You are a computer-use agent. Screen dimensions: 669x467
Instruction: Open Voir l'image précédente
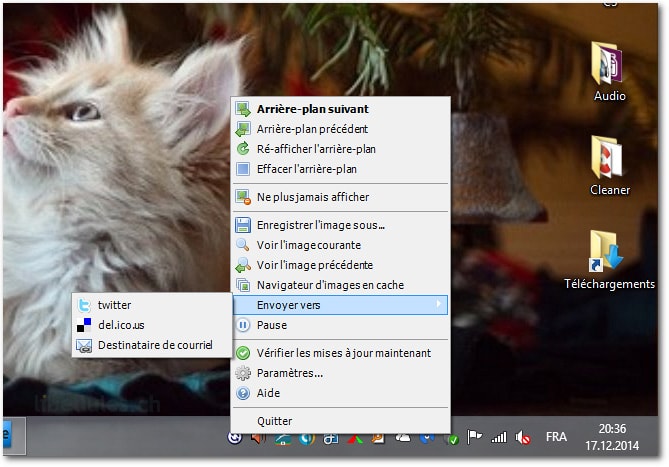point(340,265)
